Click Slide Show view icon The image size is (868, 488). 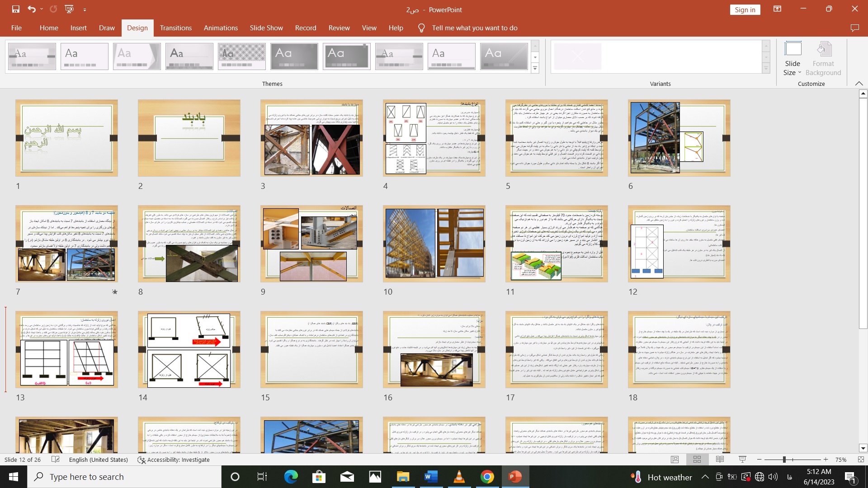[741, 460]
